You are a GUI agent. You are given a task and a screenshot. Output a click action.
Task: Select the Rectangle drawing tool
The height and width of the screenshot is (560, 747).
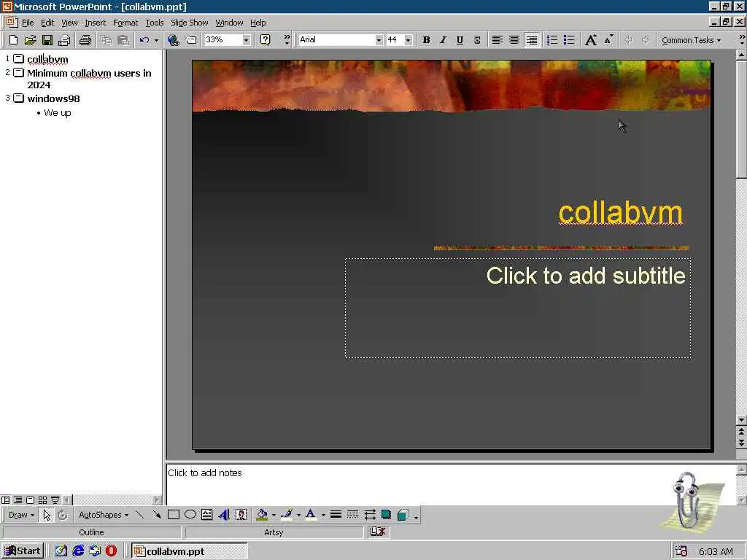coord(174,515)
